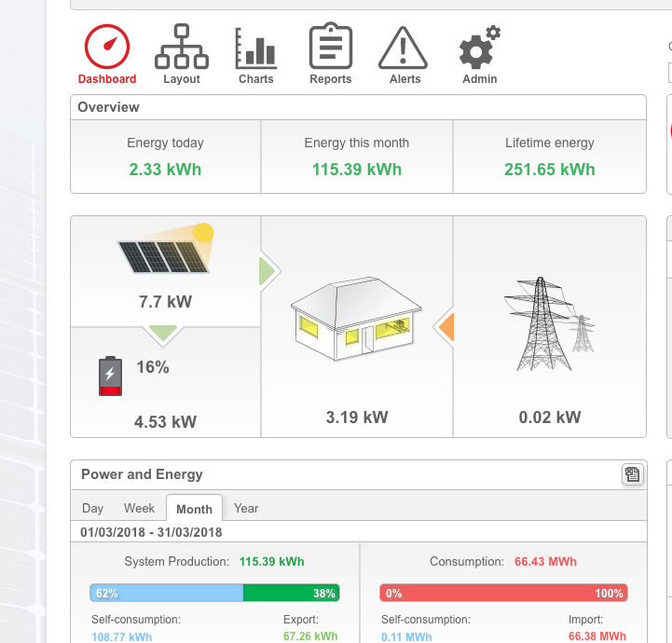Click the 7.7 kW solar power reading
Image resolution: width=672 pixels, height=643 pixels.
click(x=165, y=302)
